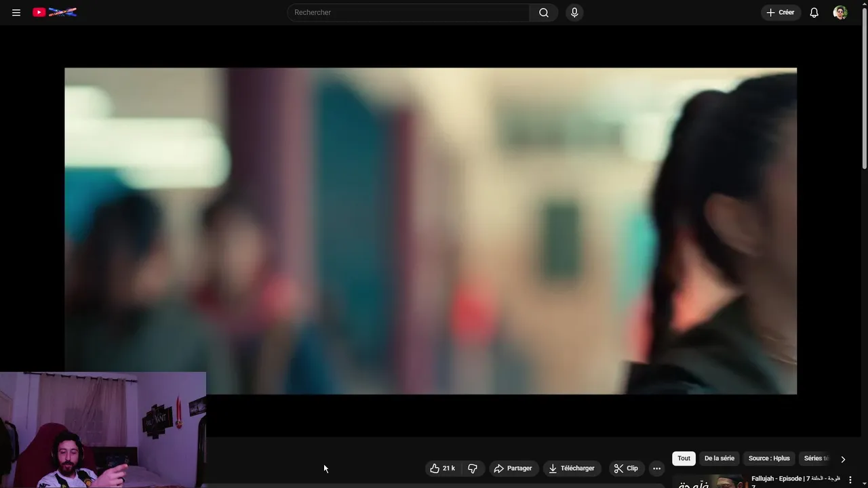Share the video via Partager
Screen dimensions: 868x488
513,468
